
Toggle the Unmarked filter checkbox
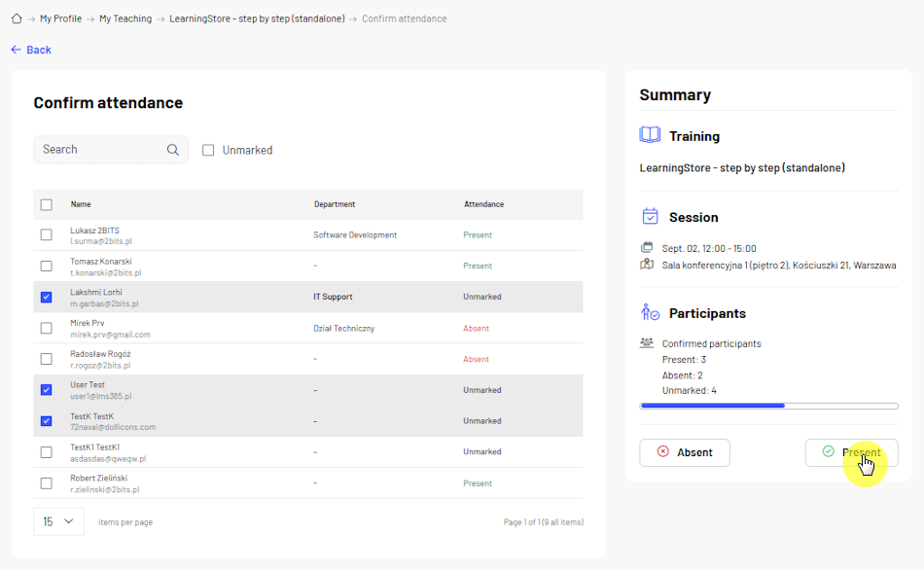coord(208,151)
